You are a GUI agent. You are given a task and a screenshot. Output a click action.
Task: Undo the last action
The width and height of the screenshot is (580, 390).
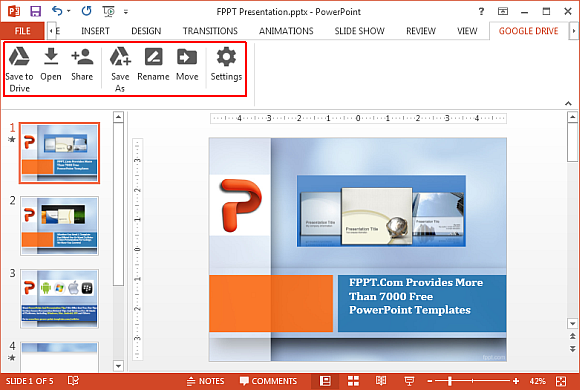[57, 11]
